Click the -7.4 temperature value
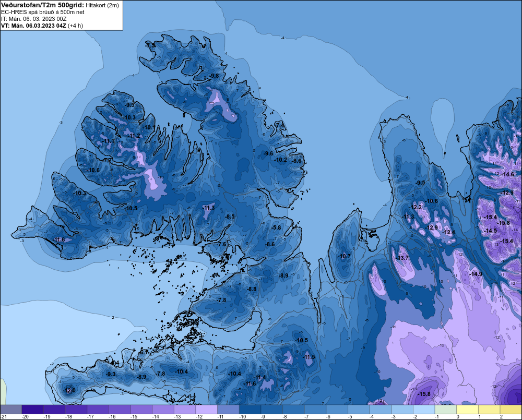This screenshot has width=522, height=420. coord(280,125)
